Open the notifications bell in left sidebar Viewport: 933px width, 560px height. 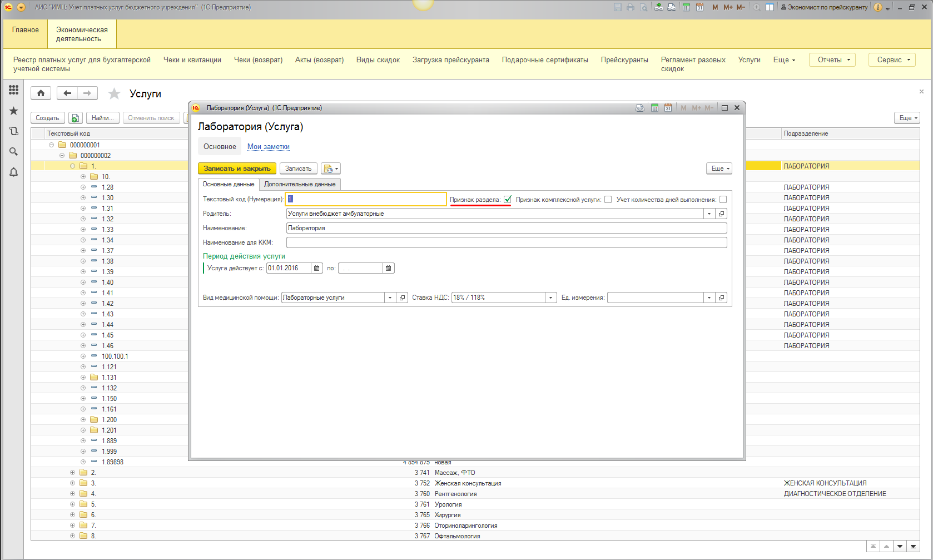coord(14,172)
